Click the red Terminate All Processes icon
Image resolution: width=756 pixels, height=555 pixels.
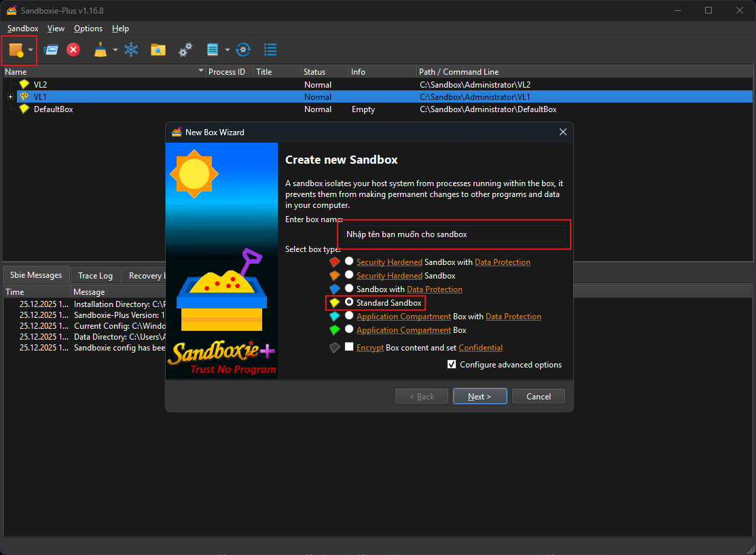73,50
